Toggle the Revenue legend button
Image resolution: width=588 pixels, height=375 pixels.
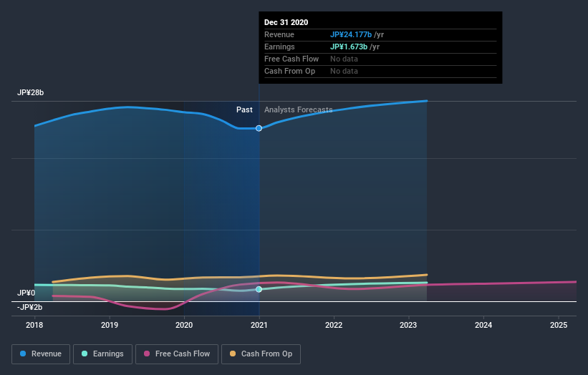coord(41,354)
